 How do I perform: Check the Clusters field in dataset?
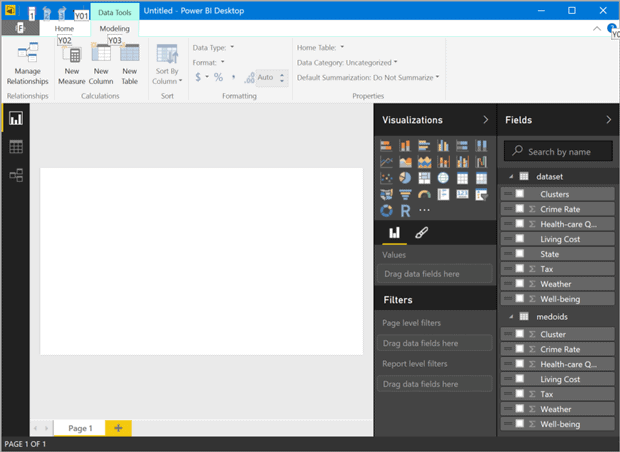[x=520, y=194]
